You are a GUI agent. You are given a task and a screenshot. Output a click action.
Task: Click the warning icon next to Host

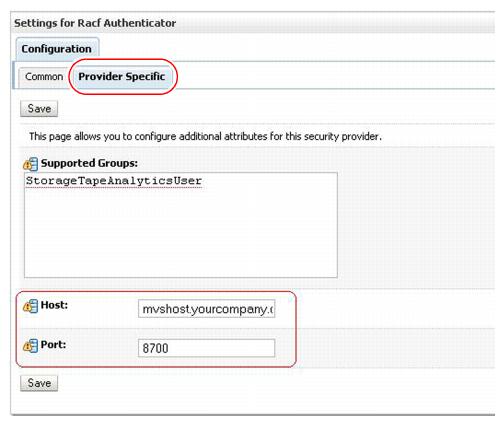pyautogui.click(x=30, y=306)
